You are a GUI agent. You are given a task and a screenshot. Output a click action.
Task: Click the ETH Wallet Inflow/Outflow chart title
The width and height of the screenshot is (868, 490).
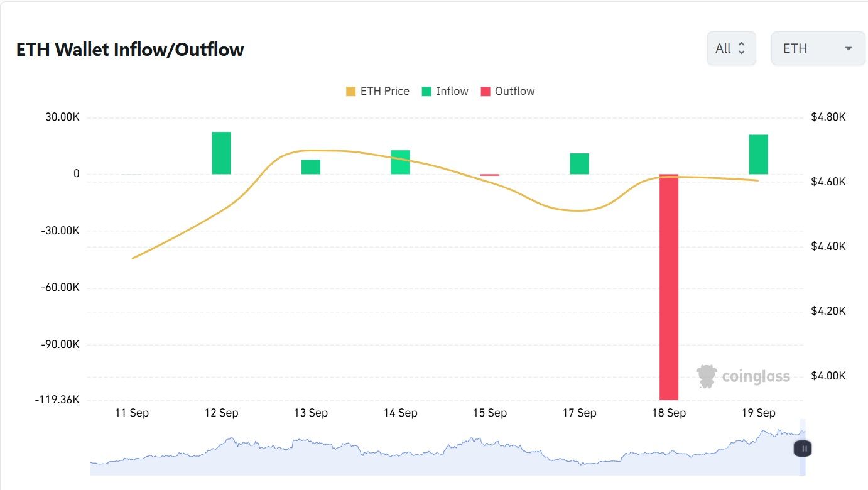click(x=129, y=49)
